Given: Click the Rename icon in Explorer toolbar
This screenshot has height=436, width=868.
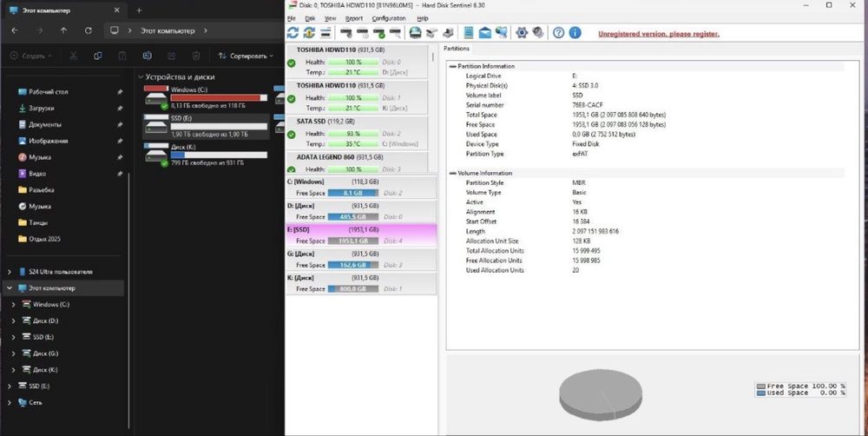Looking at the screenshot, I should pyautogui.click(x=147, y=56).
